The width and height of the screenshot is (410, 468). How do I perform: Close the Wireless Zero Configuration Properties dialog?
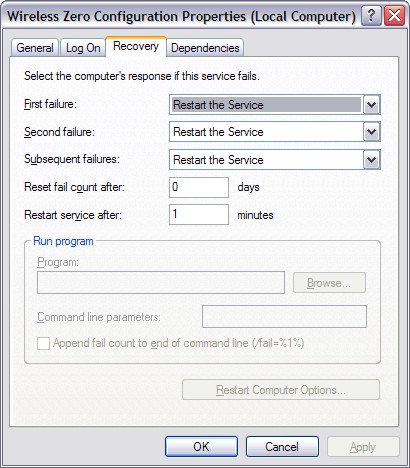coord(394,16)
